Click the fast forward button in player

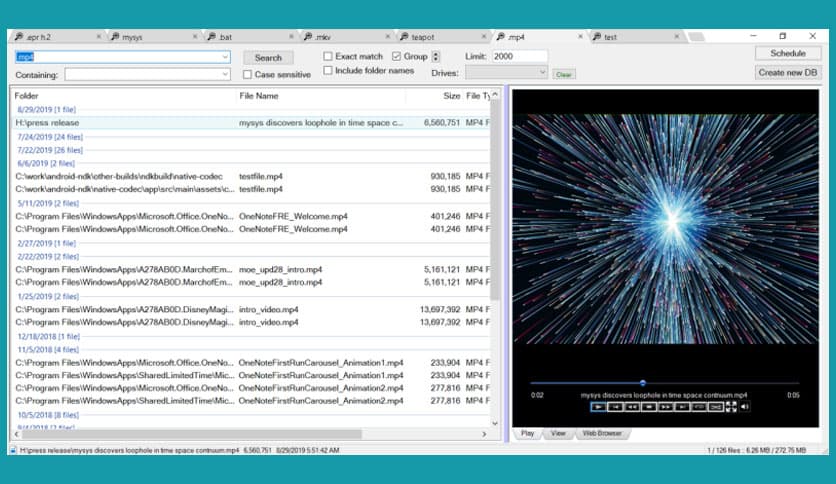666,407
